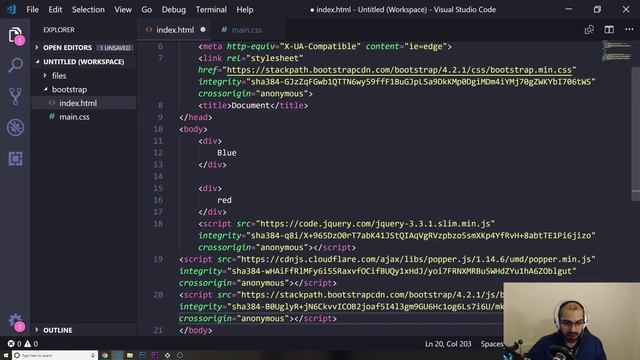Collapse the bootstrap folder
This screenshot has height=360, width=640.
pos(45,89)
